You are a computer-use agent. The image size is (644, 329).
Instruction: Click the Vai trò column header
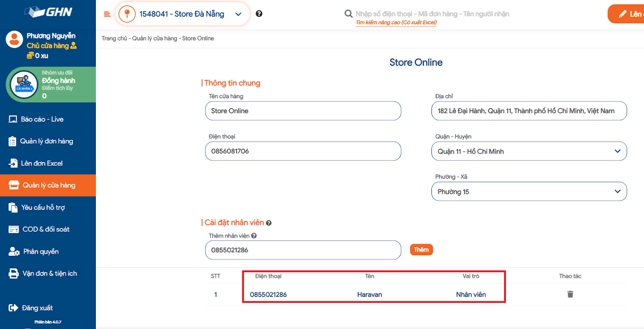(x=471, y=276)
